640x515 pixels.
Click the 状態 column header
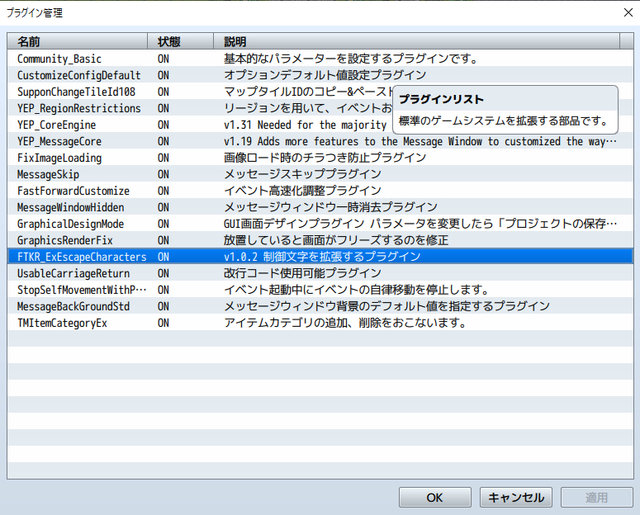(x=180, y=41)
